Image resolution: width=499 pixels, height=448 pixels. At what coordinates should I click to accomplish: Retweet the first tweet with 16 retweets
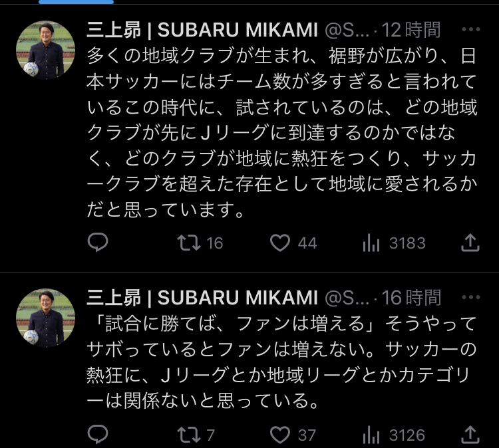[x=190, y=243]
